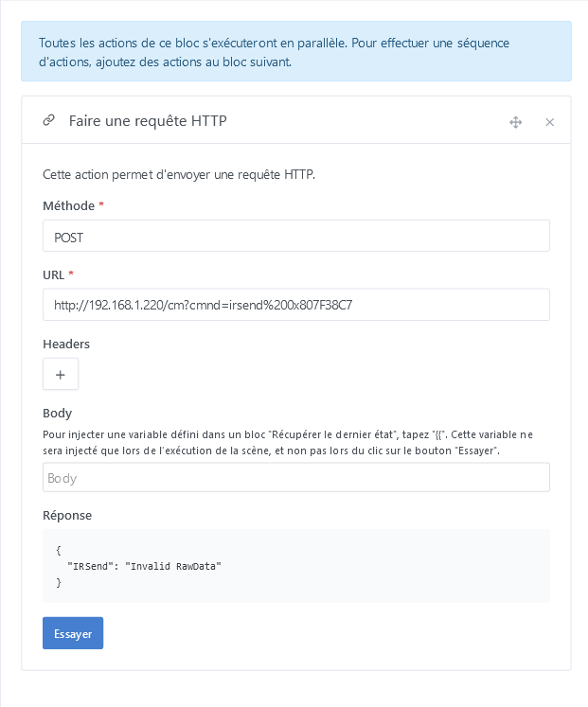Focus the Body input field

coord(295,478)
